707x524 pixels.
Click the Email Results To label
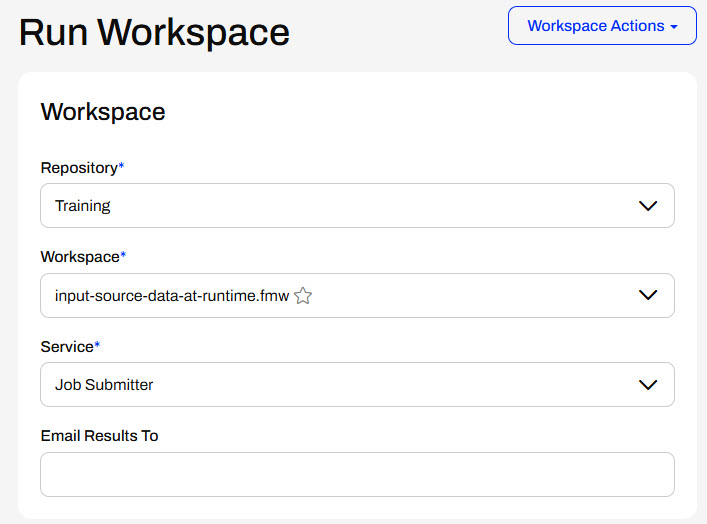point(99,436)
